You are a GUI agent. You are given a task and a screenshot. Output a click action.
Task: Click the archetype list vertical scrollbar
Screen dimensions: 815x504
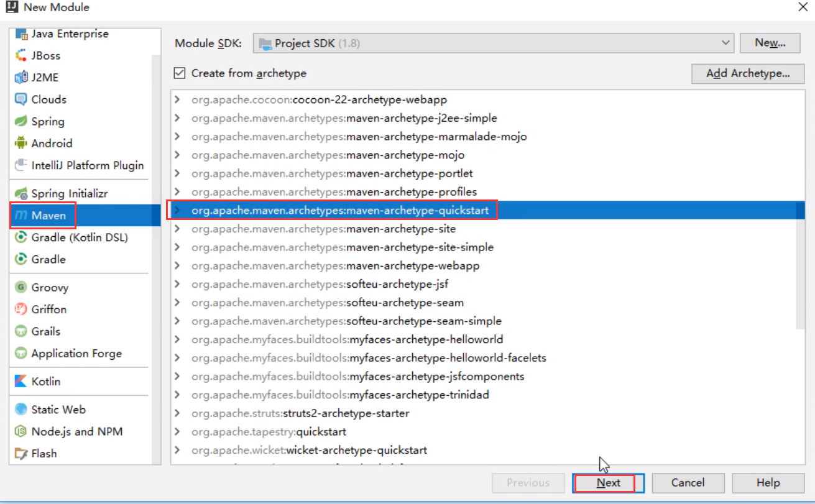tap(801, 264)
